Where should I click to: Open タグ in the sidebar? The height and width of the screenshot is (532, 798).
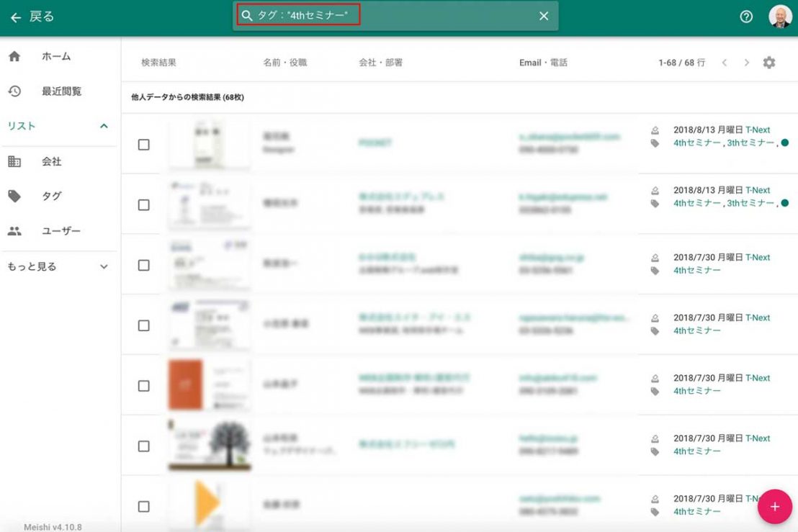(x=51, y=196)
